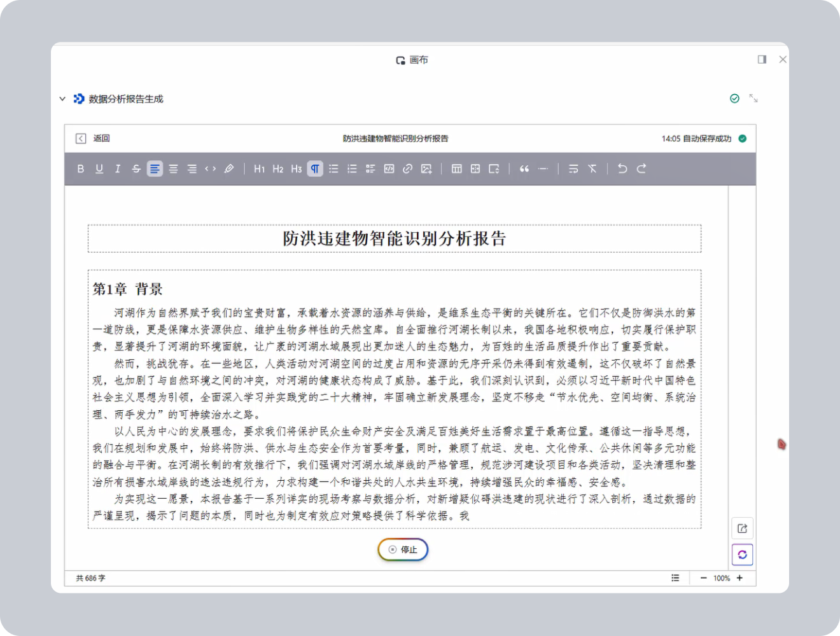Click the paragraph starting with 然而，挑战犹存

[x=395, y=389]
